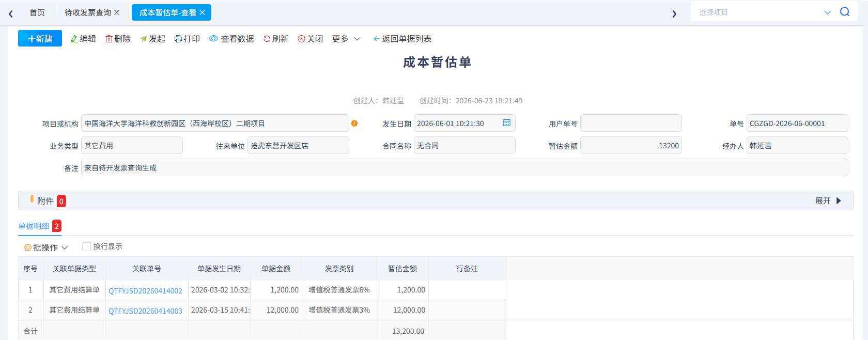Select the 成本暂估单-查看 tab

[x=168, y=12]
